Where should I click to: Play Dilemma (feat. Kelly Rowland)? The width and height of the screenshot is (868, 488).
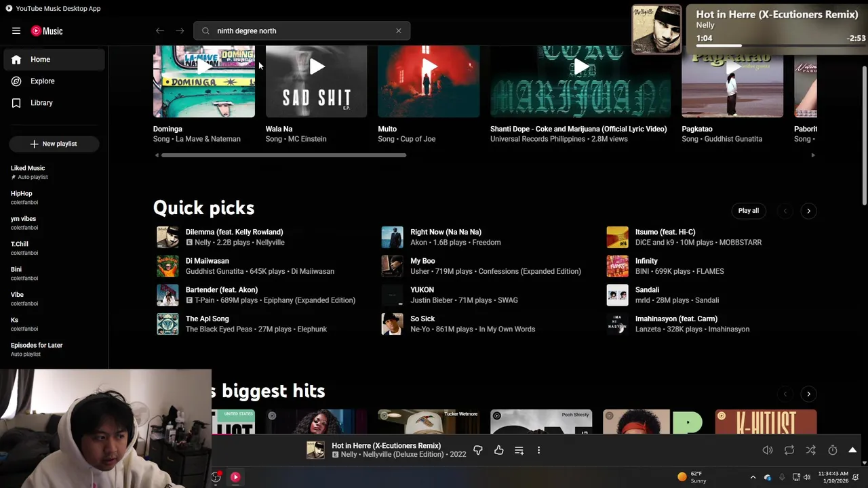tap(235, 232)
